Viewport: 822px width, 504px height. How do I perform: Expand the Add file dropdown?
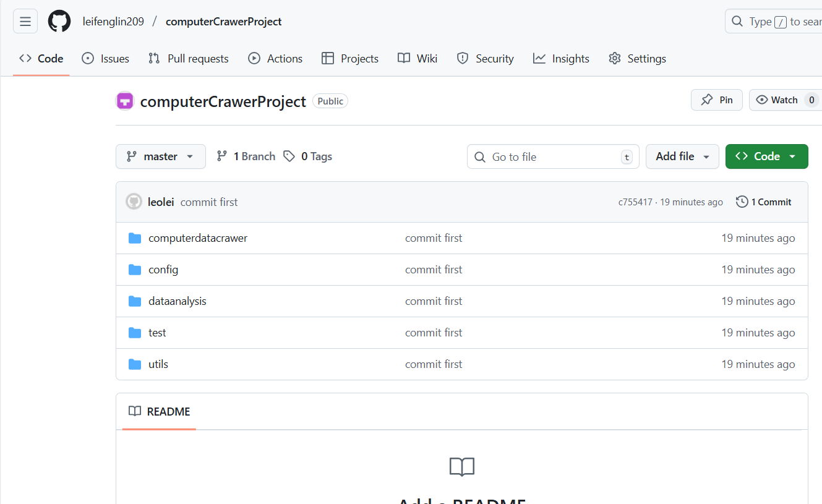tap(682, 156)
